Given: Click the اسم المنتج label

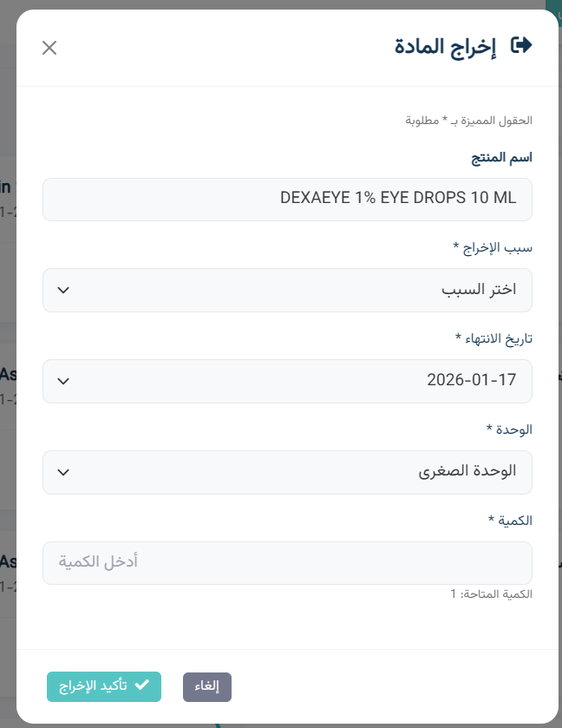Looking at the screenshot, I should click(x=501, y=158).
